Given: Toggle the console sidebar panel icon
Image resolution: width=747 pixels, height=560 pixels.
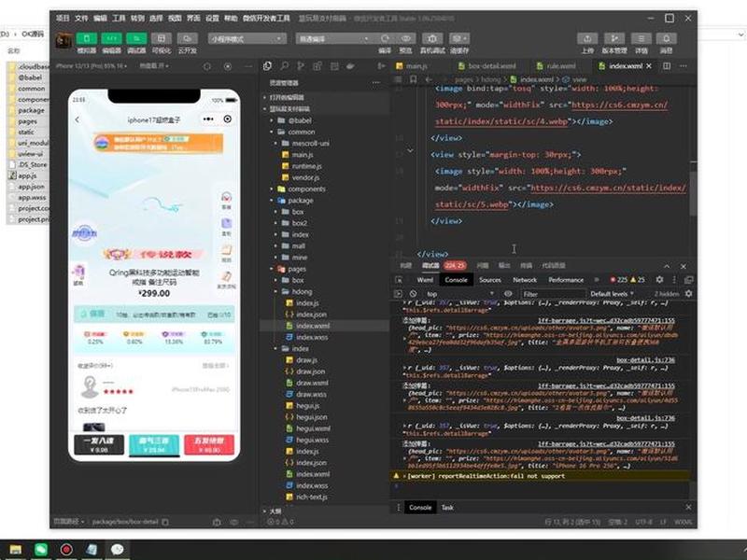Looking at the screenshot, I should click(399, 294).
